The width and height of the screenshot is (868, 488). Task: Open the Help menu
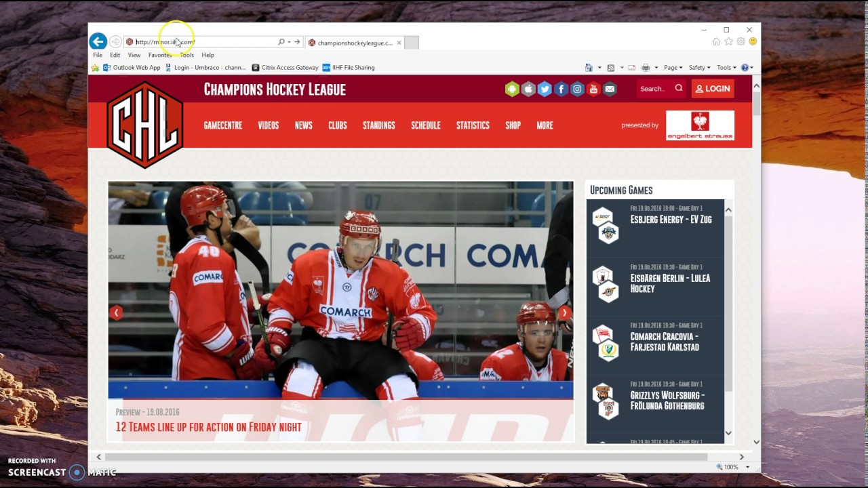click(208, 55)
